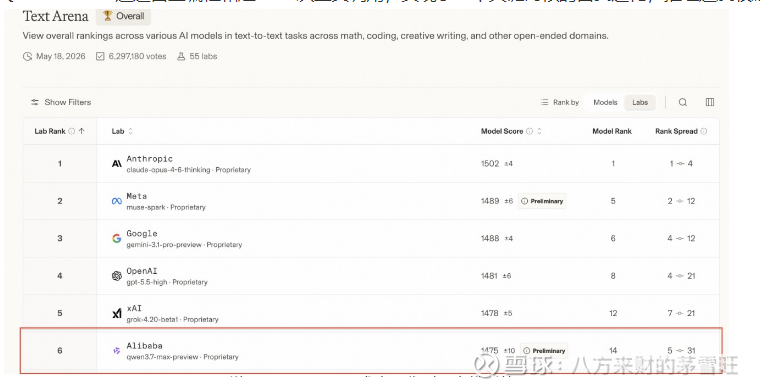Click the 1489 score for Meta

pyautogui.click(x=490, y=201)
